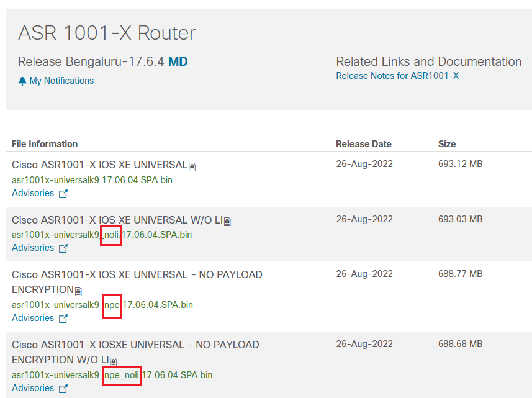
Task: Select the 688.68 MB size value
Action: tap(460, 344)
